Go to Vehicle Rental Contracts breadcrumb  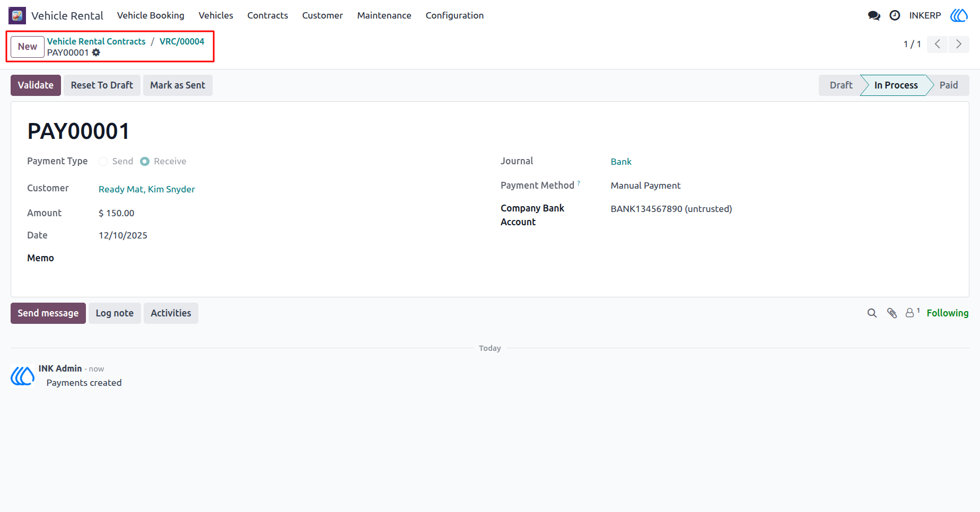coord(96,41)
